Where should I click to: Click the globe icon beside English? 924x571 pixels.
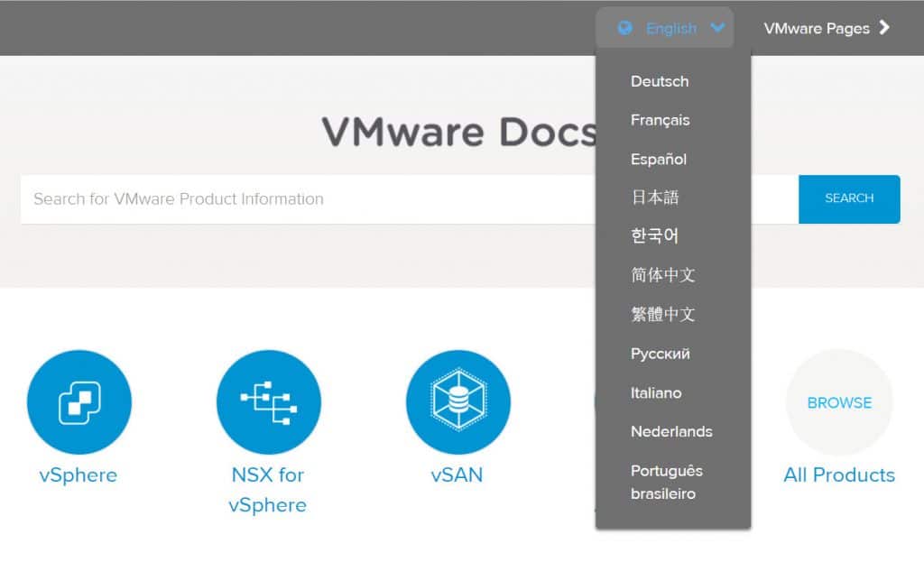click(x=624, y=28)
